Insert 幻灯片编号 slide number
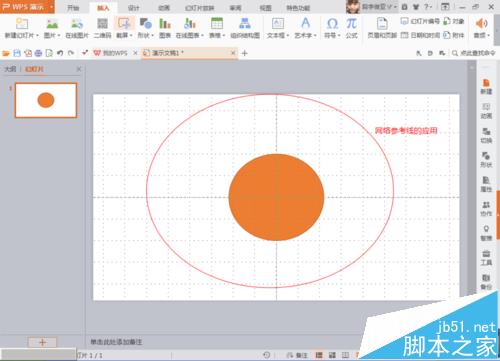The height and width of the screenshot is (361, 500). pos(420,21)
